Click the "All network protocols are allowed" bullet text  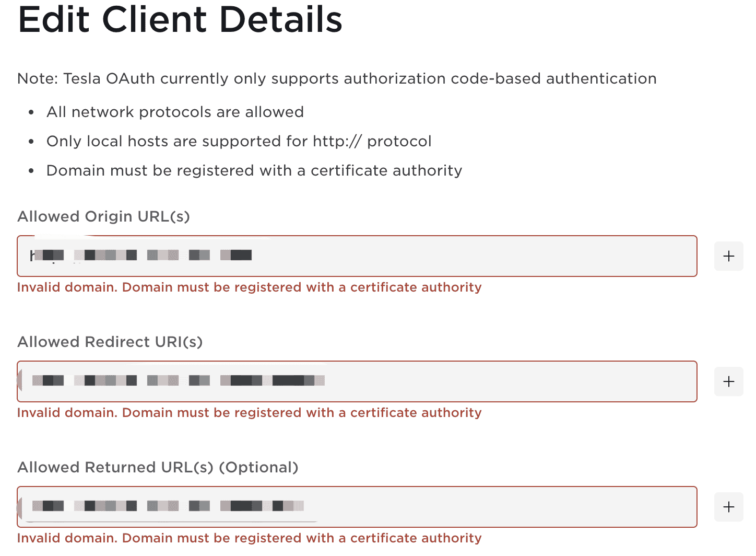[175, 112]
